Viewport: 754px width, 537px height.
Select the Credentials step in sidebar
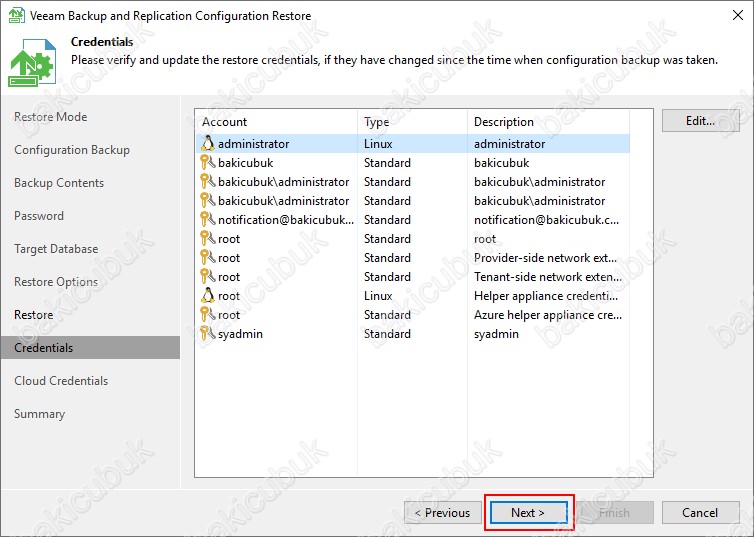tap(90, 348)
